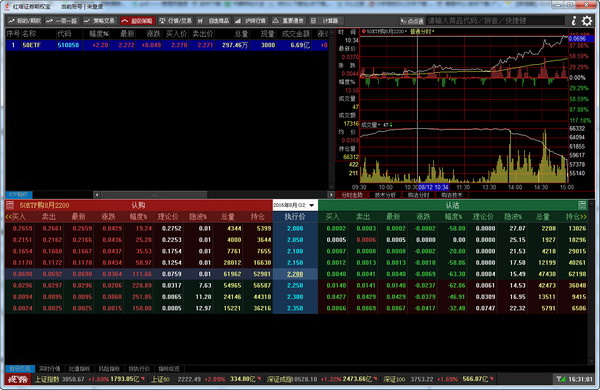Select the underlined strike price 2.200

[295, 274]
